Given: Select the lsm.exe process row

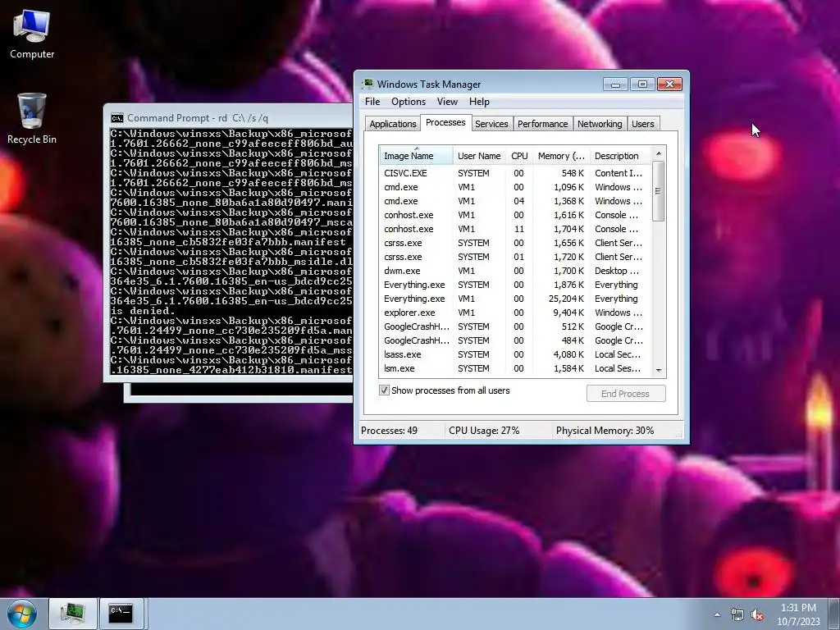Looking at the screenshot, I should 515,368.
